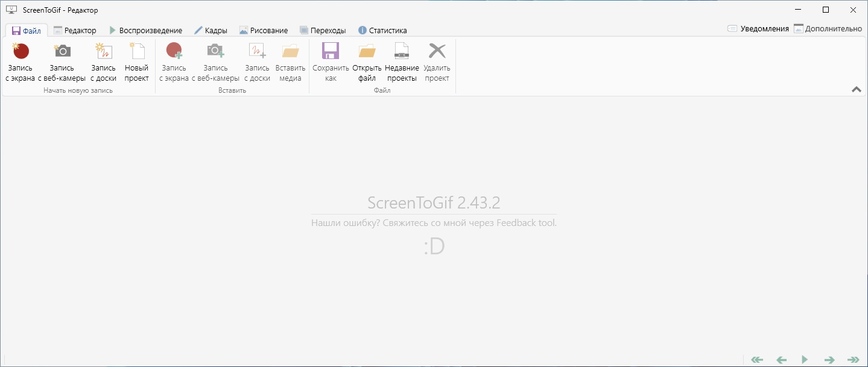The width and height of the screenshot is (868, 367).
Task: Insert webcam recording in Вставить group
Action: pyautogui.click(x=216, y=62)
